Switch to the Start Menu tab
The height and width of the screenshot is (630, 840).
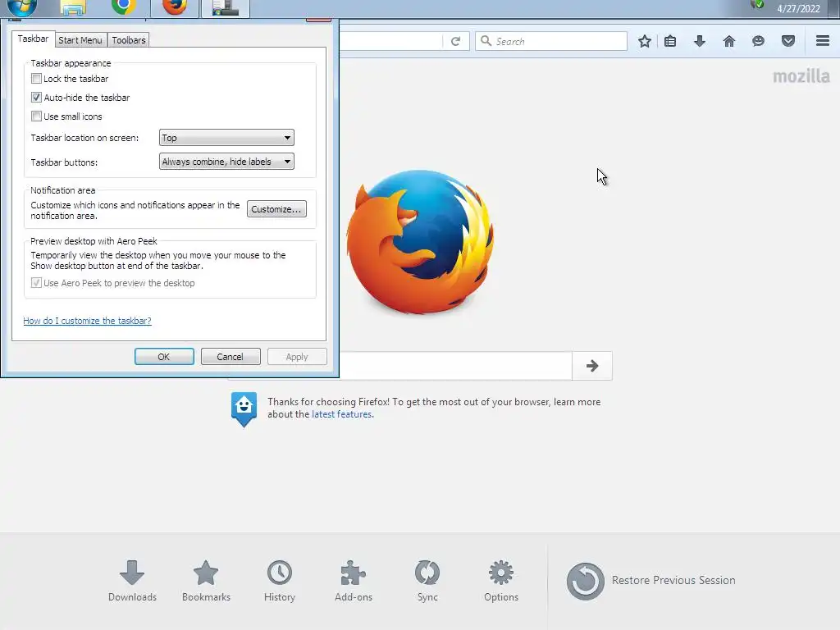coord(80,40)
